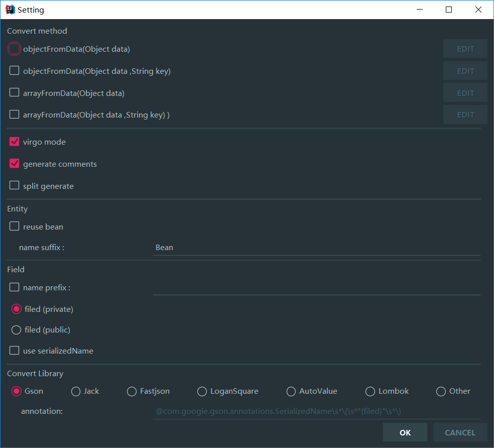Enable split generate checkbox
Screen dimensions: 494x448
(x=15, y=186)
